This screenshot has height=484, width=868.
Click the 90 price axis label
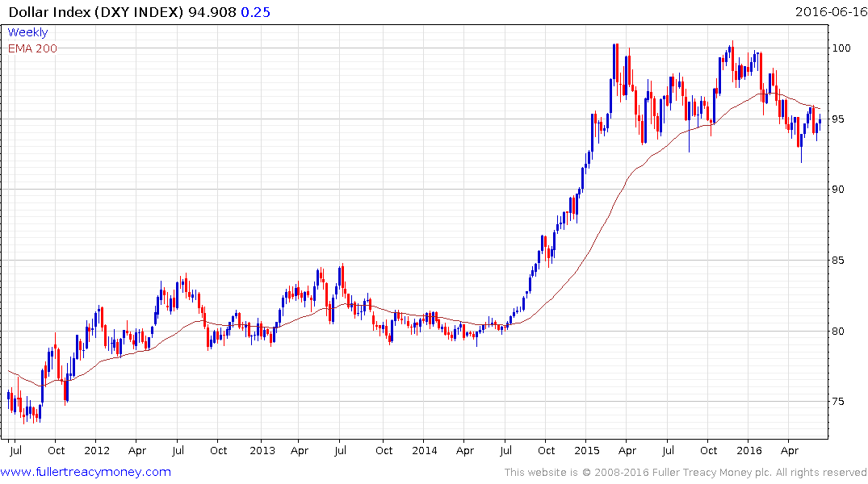click(x=839, y=190)
